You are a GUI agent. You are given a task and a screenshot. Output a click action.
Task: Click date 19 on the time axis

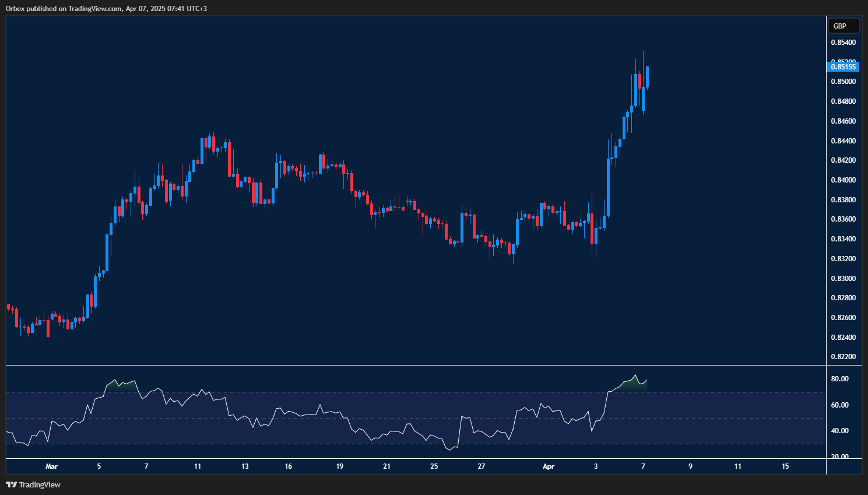pyautogui.click(x=339, y=466)
